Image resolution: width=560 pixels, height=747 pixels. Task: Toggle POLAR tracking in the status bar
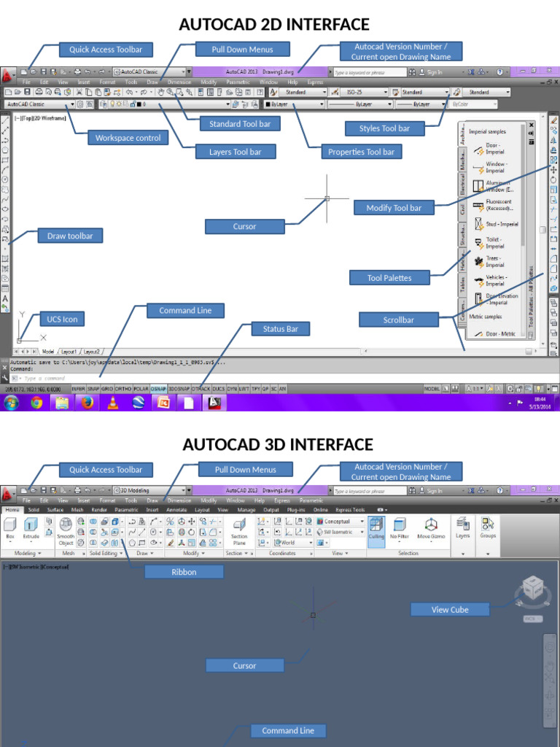point(141,389)
